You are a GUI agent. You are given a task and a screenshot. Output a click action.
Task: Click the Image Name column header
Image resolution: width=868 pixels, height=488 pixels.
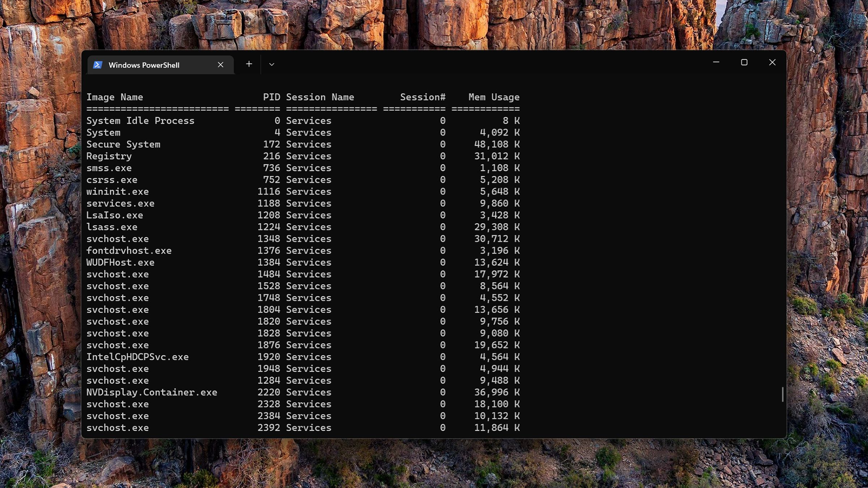[x=115, y=97]
